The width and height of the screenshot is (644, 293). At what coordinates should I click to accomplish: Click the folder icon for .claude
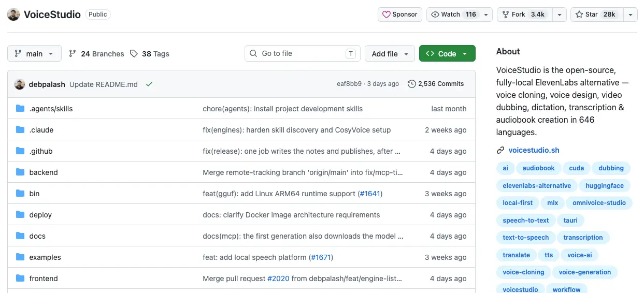click(20, 130)
